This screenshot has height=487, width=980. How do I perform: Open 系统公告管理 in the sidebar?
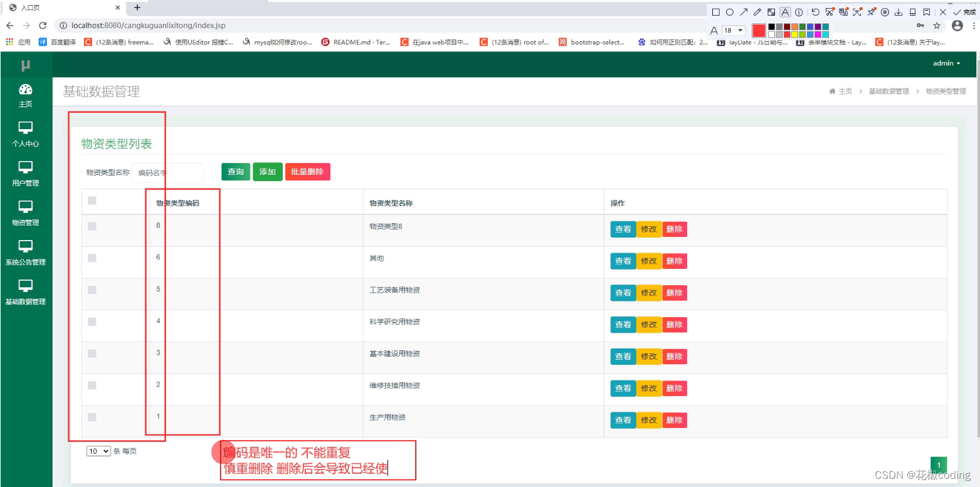point(26,254)
